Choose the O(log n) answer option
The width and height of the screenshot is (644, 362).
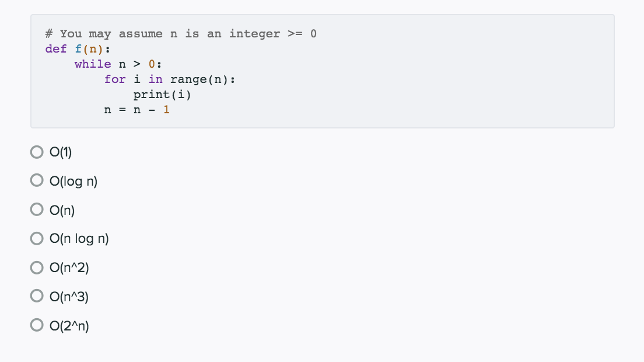pyautogui.click(x=36, y=180)
